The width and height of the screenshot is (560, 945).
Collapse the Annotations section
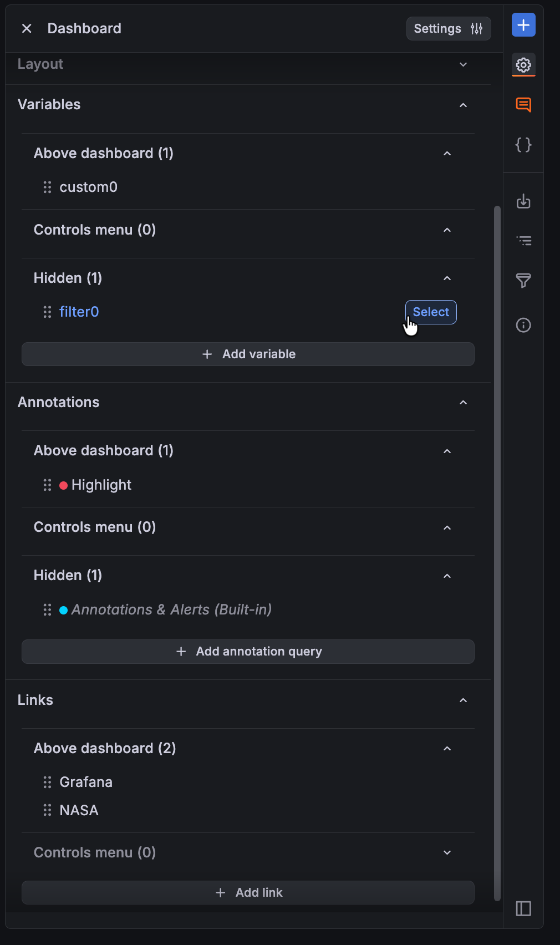click(x=464, y=403)
